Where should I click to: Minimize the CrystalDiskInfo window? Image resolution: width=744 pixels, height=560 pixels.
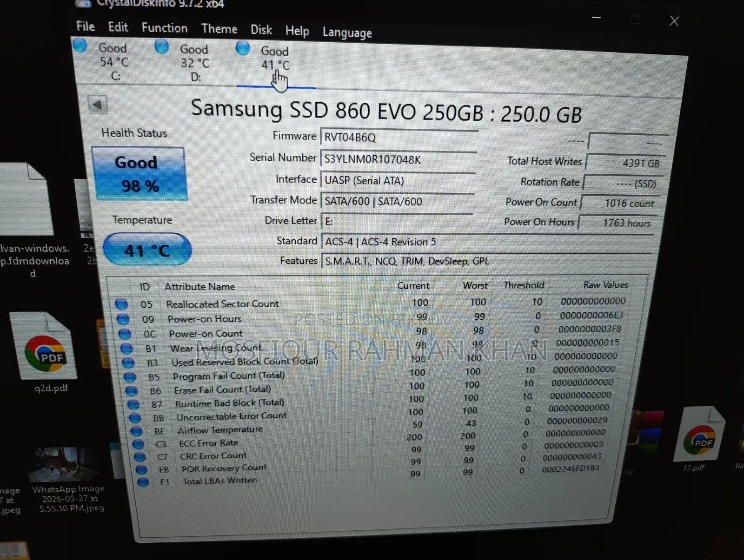[x=597, y=18]
